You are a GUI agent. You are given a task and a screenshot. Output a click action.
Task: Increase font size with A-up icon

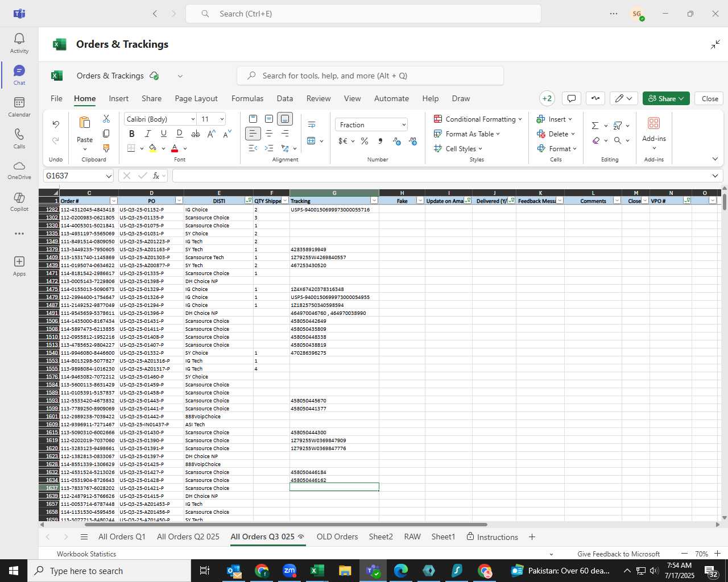(212, 134)
